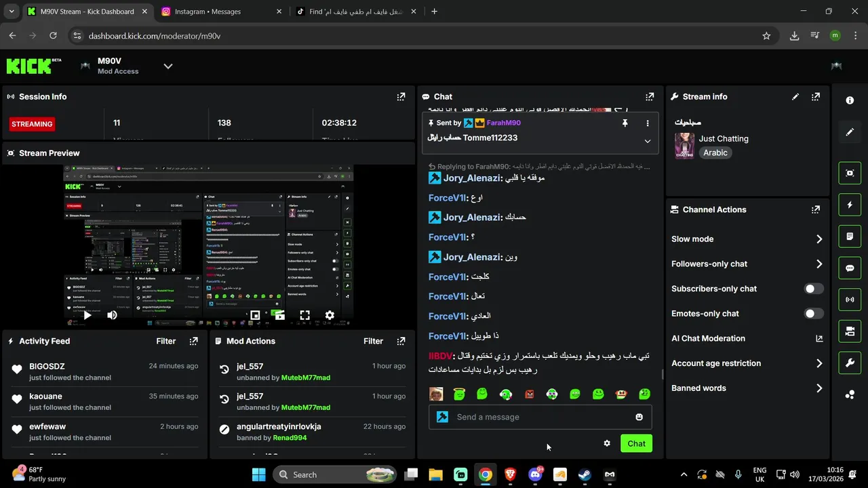Click the broadcast signal sidebar icon
The height and width of the screenshot is (488, 868).
tap(850, 300)
